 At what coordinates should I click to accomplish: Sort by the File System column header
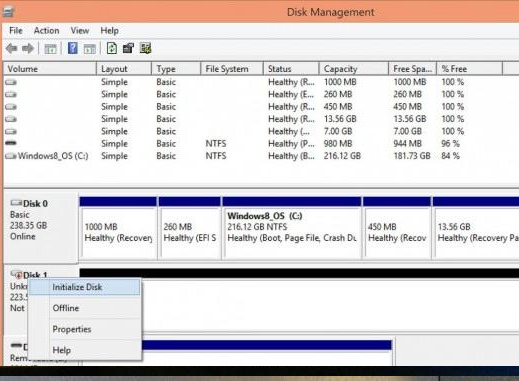(232, 69)
